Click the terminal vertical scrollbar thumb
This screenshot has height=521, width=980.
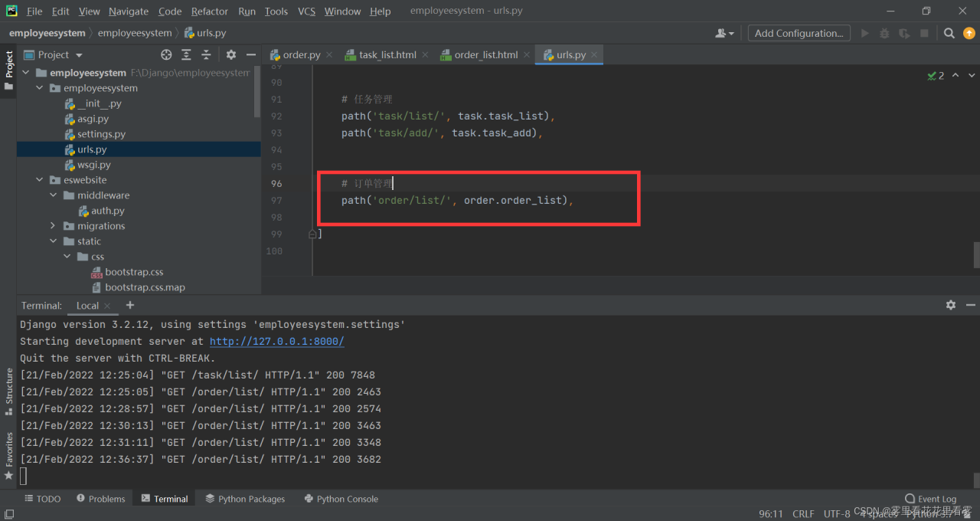click(x=976, y=481)
